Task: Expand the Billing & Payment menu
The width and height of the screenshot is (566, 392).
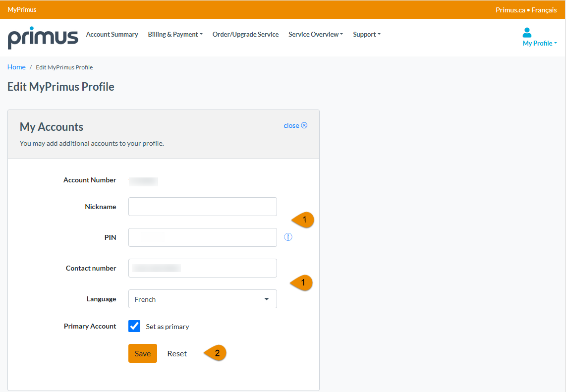Action: point(175,34)
